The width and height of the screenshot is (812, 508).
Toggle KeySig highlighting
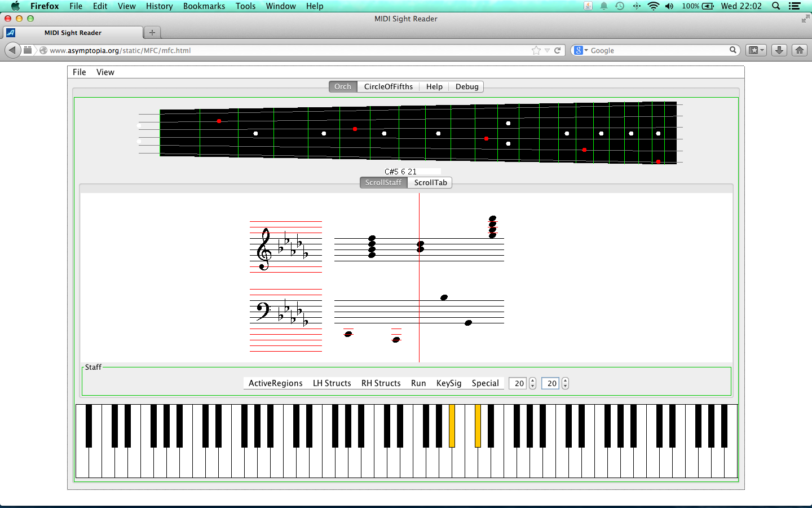449,383
